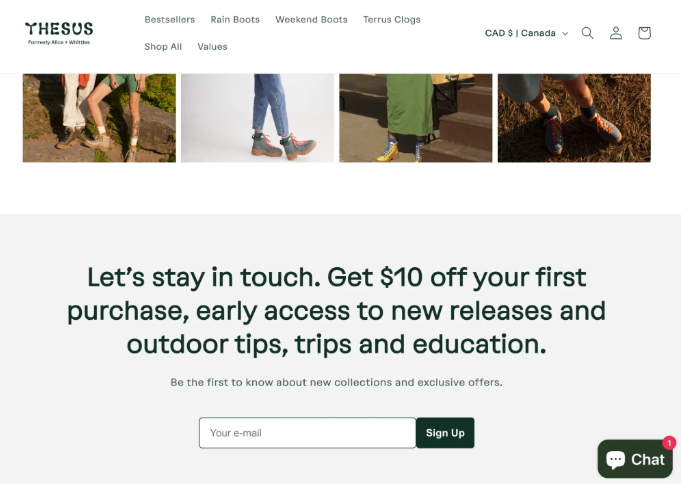681x484 pixels.
Task: Expand the CAD $ | Canada selector
Action: pos(526,33)
